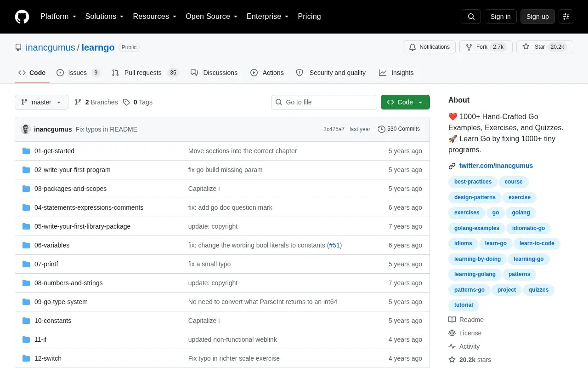The height and width of the screenshot is (368, 588).
Task: Go to the GitHub homepage logo
Action: [22, 17]
